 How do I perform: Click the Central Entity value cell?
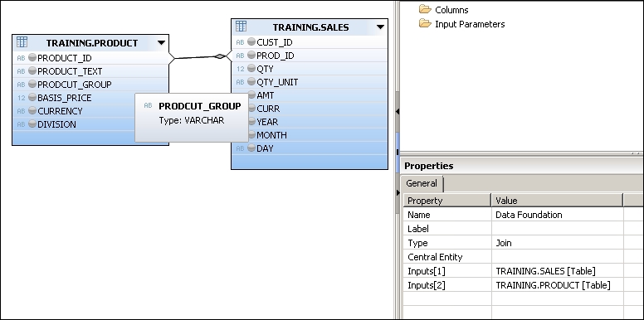557,257
